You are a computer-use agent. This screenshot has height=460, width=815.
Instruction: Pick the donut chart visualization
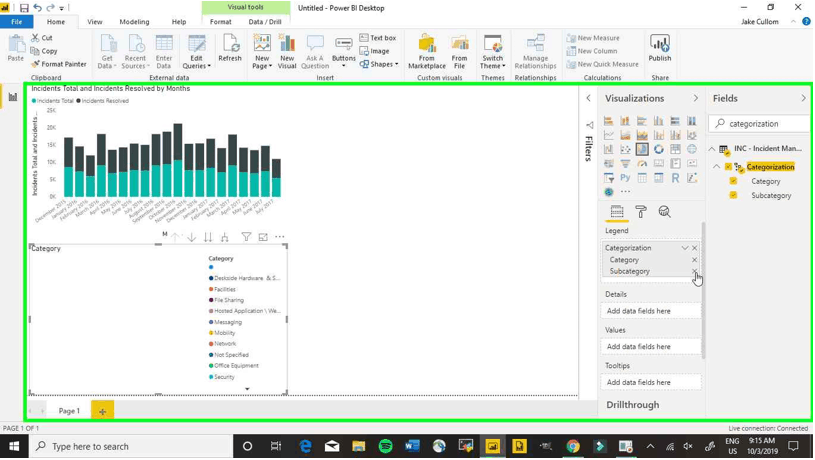coord(659,149)
